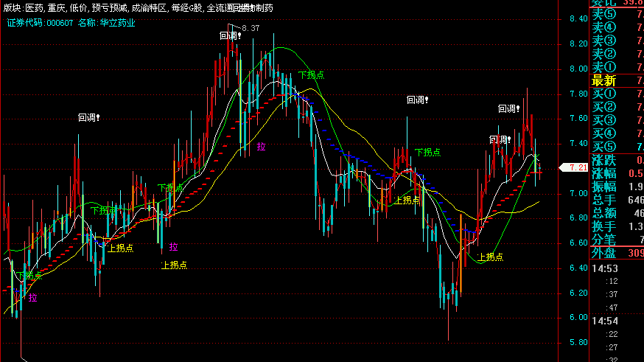Screen dimensions: 644x362
Task: Click the yellow 上拐点 label near 6.40 at far right
Action: [490, 257]
